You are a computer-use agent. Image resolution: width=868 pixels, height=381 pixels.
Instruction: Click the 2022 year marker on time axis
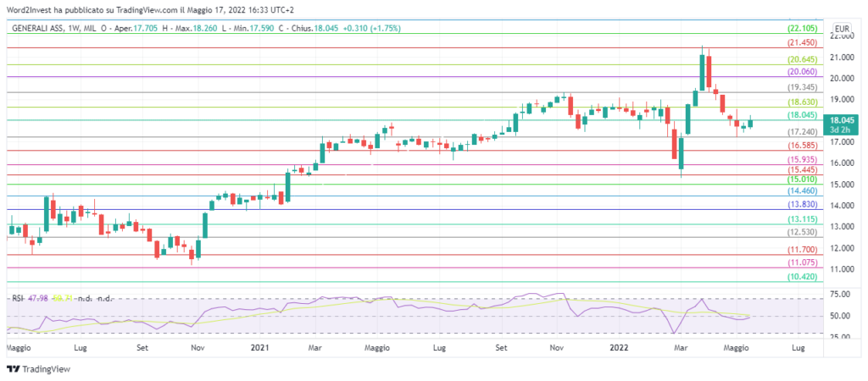click(620, 347)
